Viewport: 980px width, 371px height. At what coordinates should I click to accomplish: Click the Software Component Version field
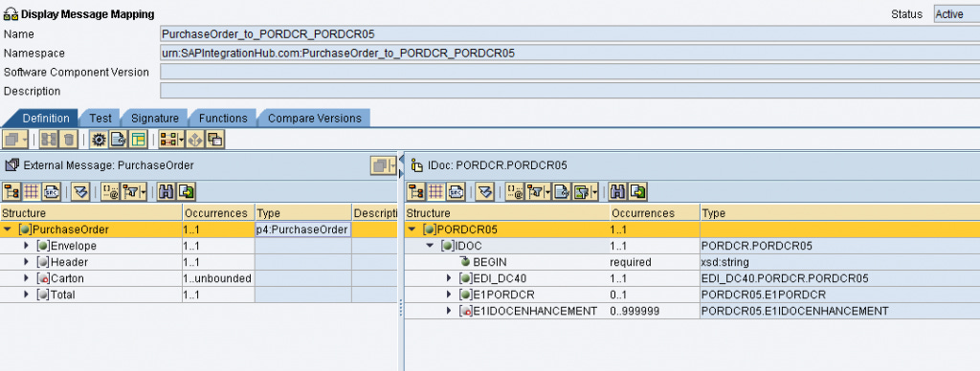(570, 73)
